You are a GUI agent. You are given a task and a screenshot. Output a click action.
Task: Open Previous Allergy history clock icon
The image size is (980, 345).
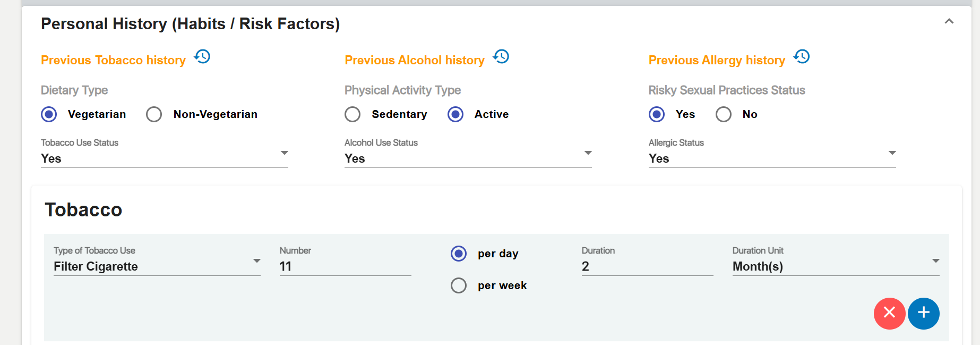coord(802,57)
